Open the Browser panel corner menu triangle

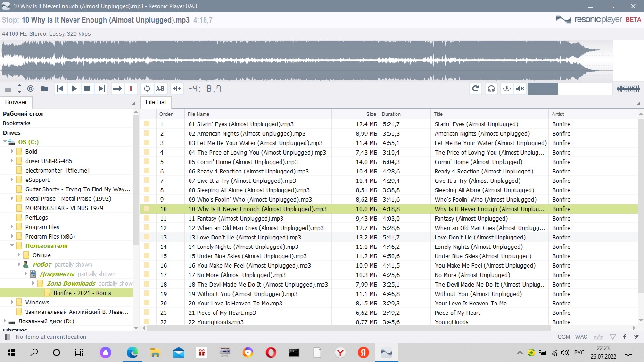pos(134,104)
